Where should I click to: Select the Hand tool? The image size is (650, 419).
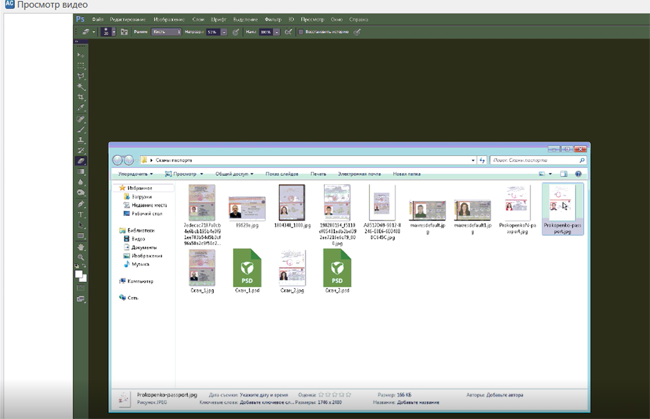(x=80, y=247)
